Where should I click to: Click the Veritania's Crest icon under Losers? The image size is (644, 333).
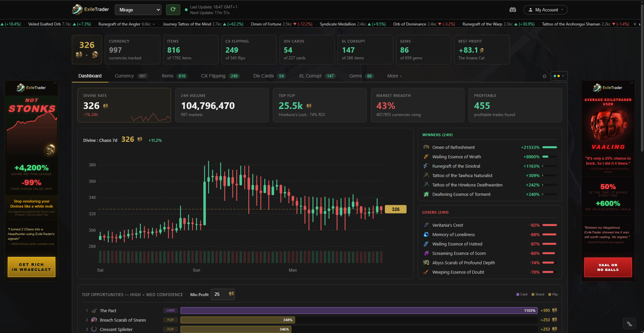click(426, 225)
